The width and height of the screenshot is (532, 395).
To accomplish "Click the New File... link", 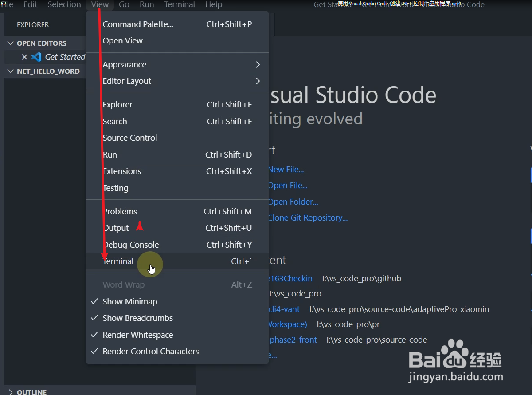I will 286,170.
